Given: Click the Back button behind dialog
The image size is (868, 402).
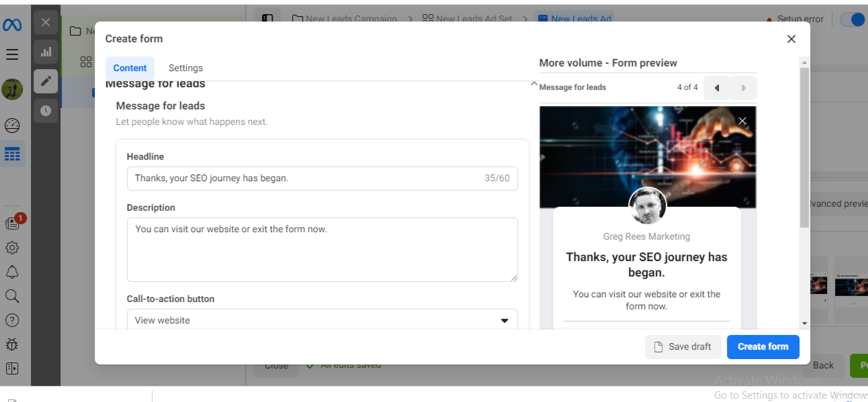Looking at the screenshot, I should 823,365.
